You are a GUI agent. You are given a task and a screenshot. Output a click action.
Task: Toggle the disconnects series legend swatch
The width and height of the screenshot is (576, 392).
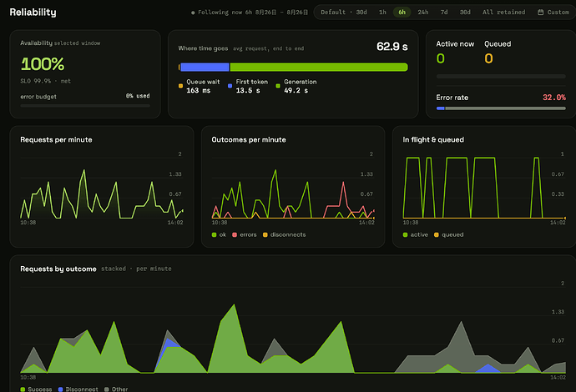265,234
